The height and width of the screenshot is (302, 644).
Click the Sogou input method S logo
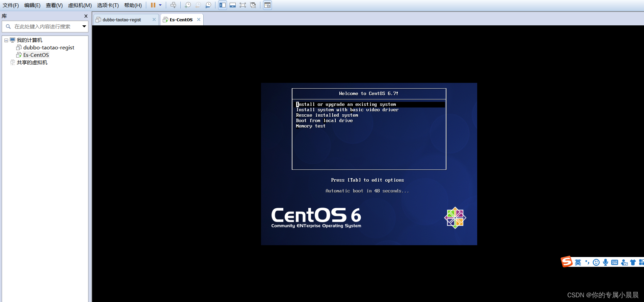click(x=567, y=262)
